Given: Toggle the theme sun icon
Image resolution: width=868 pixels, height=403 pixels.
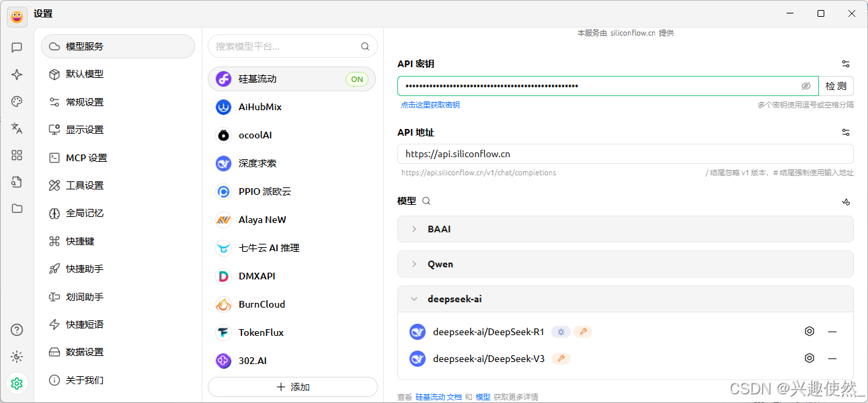Looking at the screenshot, I should 17,357.
